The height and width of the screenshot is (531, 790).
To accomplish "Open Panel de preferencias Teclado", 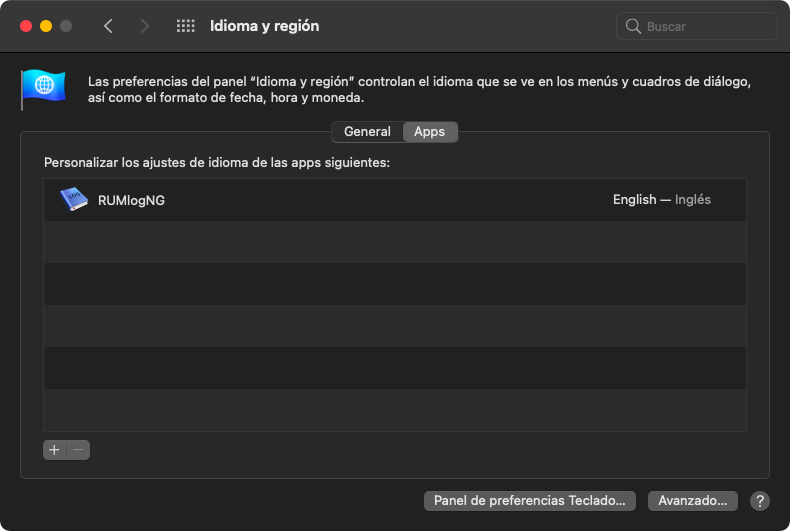I will click(x=529, y=500).
